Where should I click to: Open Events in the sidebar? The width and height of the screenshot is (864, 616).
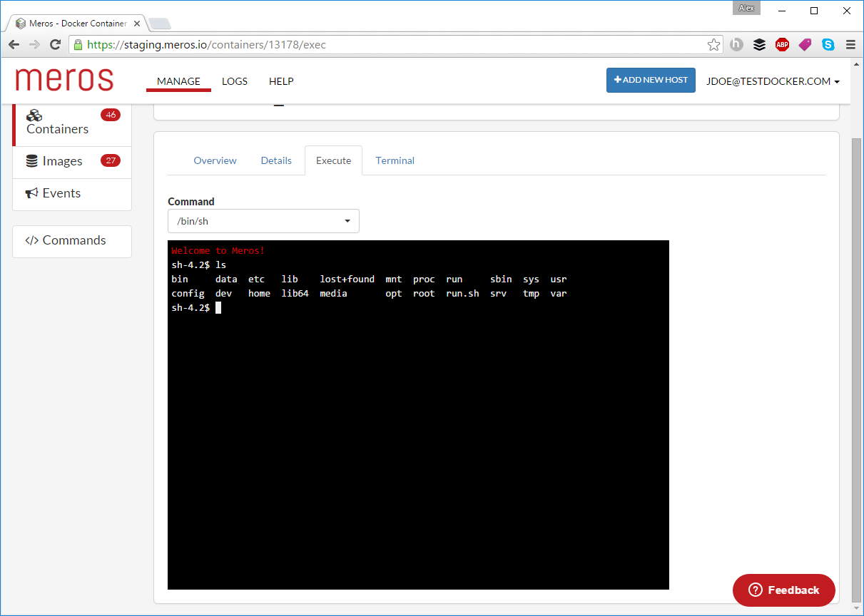point(72,193)
